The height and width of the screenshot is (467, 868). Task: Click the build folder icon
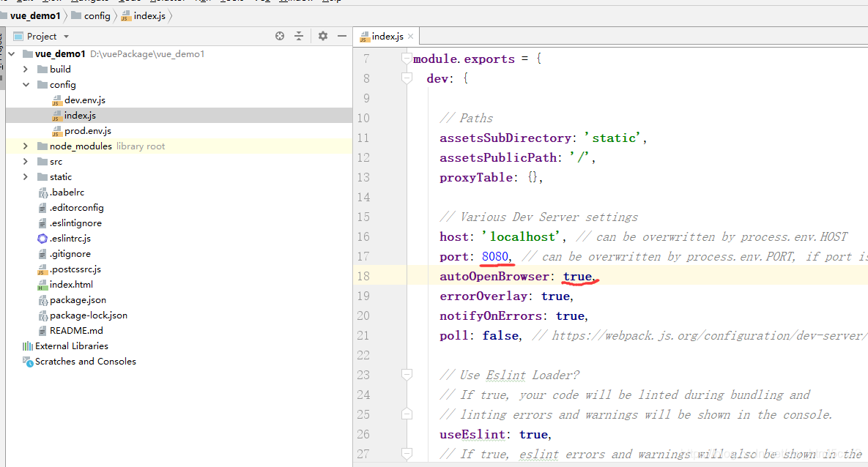tap(42, 69)
